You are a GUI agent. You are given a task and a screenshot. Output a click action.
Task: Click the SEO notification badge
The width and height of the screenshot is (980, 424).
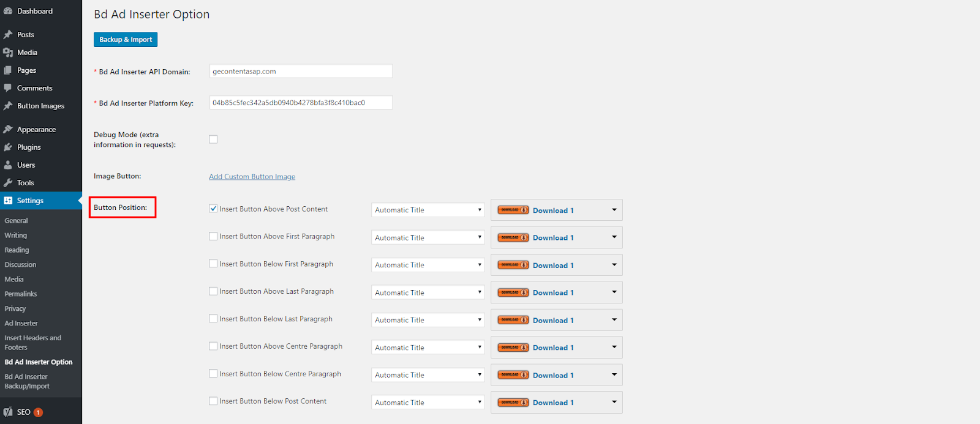(x=38, y=412)
